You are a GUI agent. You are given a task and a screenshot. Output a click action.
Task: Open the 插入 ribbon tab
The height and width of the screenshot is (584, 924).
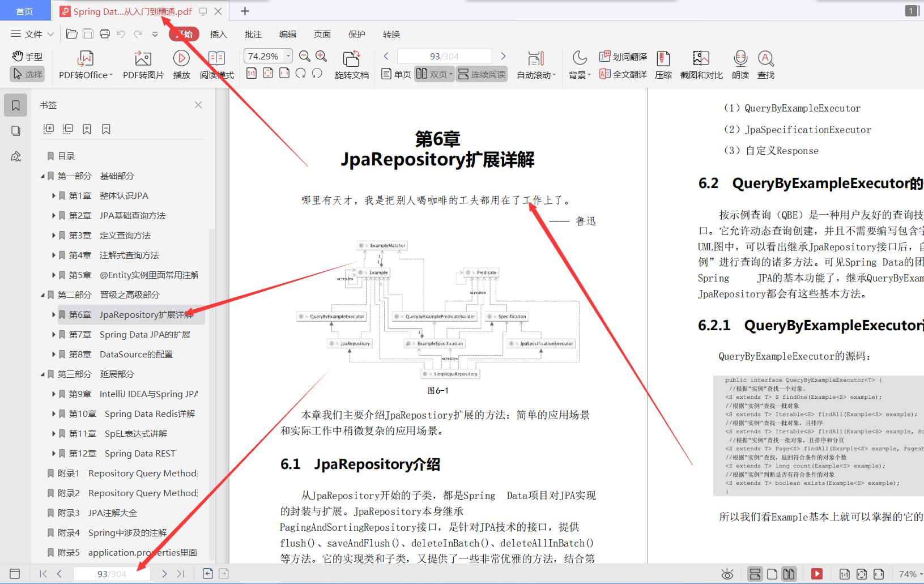[x=218, y=34]
